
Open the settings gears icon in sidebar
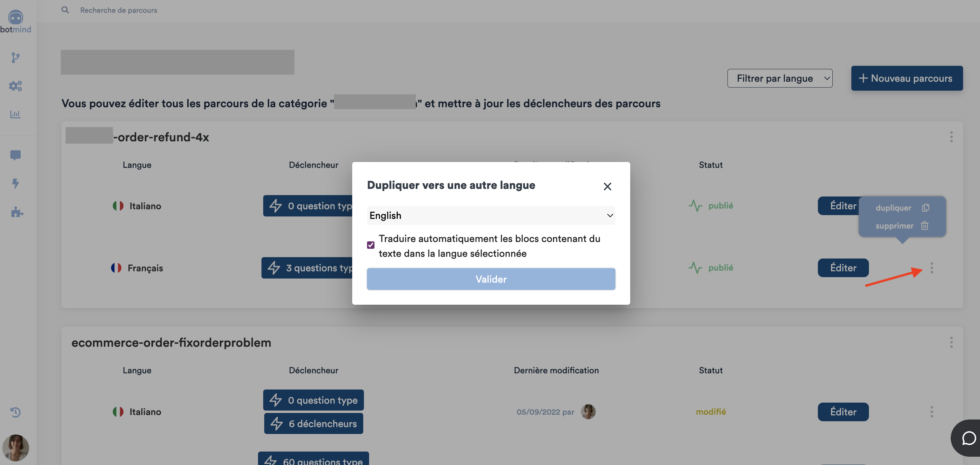click(x=16, y=86)
